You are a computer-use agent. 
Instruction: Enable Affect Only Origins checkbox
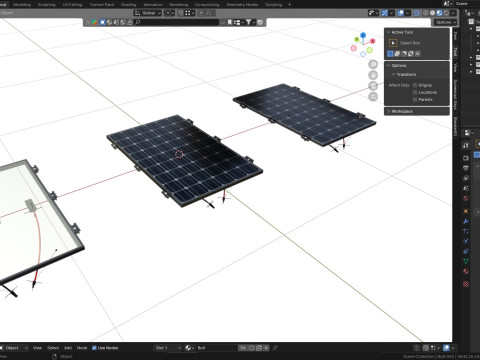pyautogui.click(x=415, y=85)
